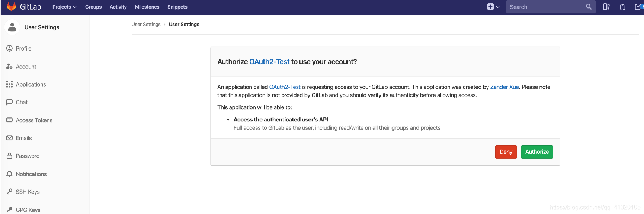Open the Password settings page
644x214 pixels.
28,156
